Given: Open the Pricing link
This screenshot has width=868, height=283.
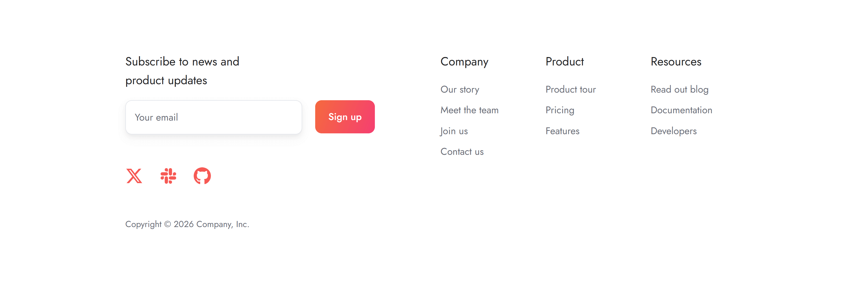Looking at the screenshot, I should [x=560, y=110].
